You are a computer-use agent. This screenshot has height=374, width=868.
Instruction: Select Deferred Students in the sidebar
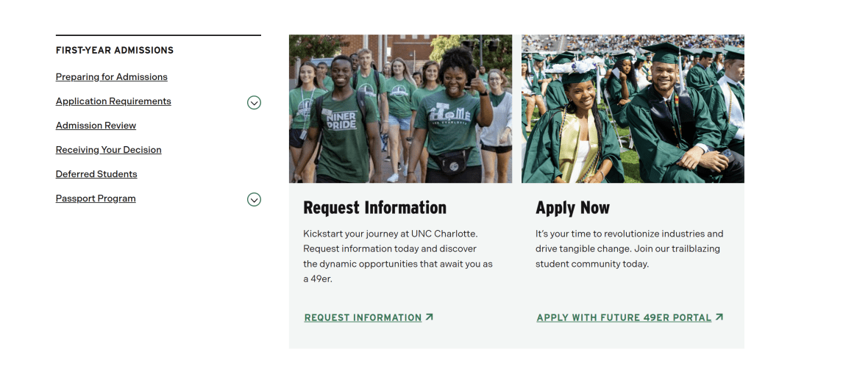(96, 174)
